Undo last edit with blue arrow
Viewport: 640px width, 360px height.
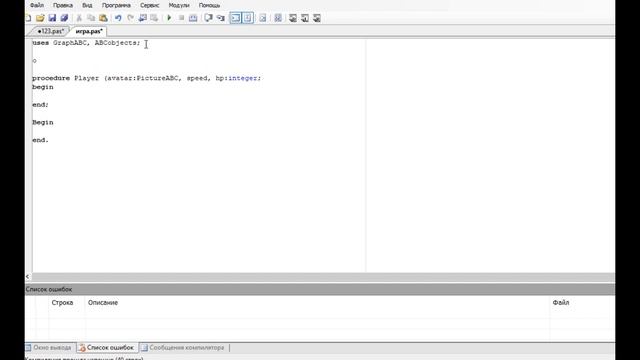tap(118, 18)
